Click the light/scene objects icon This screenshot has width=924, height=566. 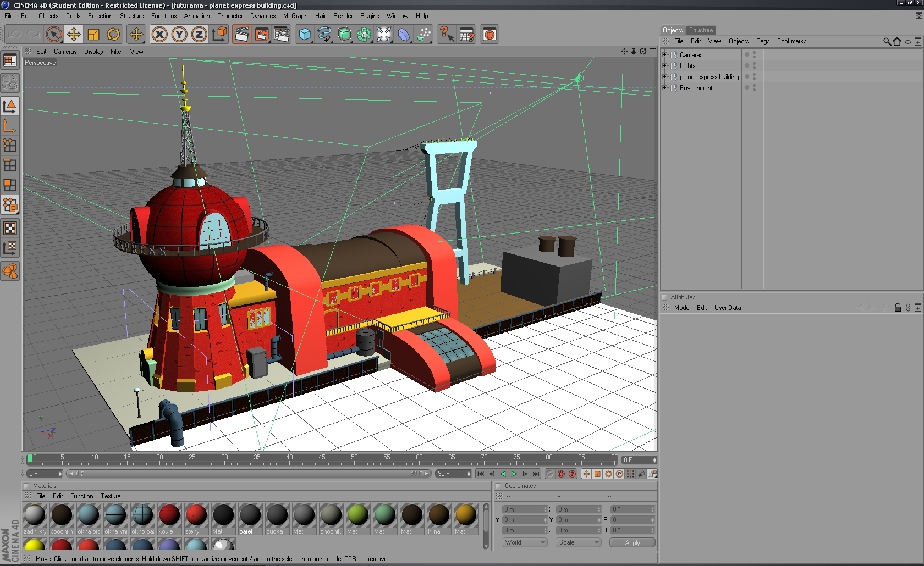[384, 35]
